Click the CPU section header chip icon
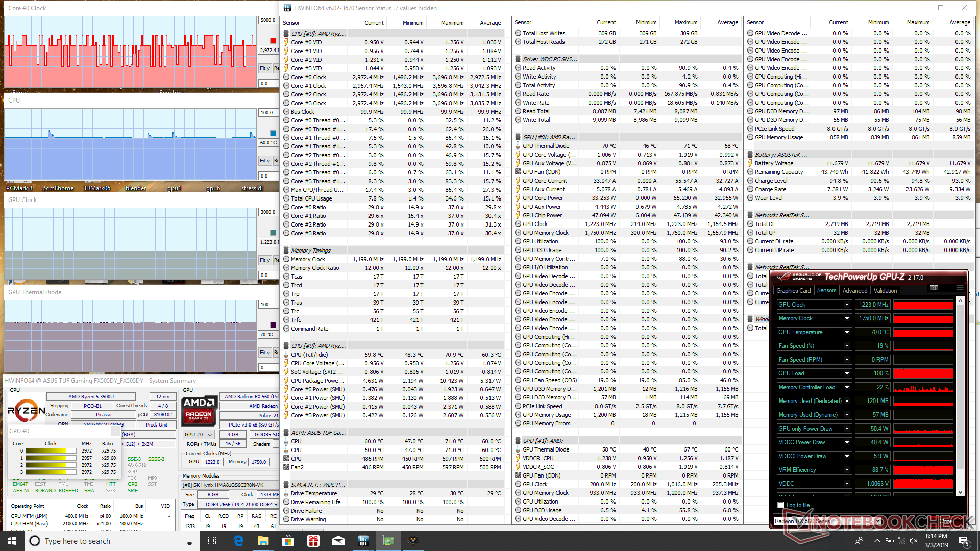 click(286, 34)
